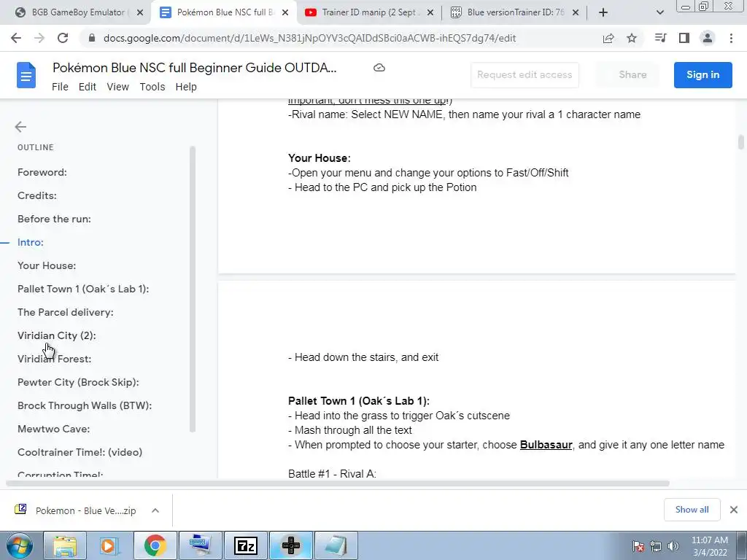Open the Chrome profile avatar

[708, 38]
